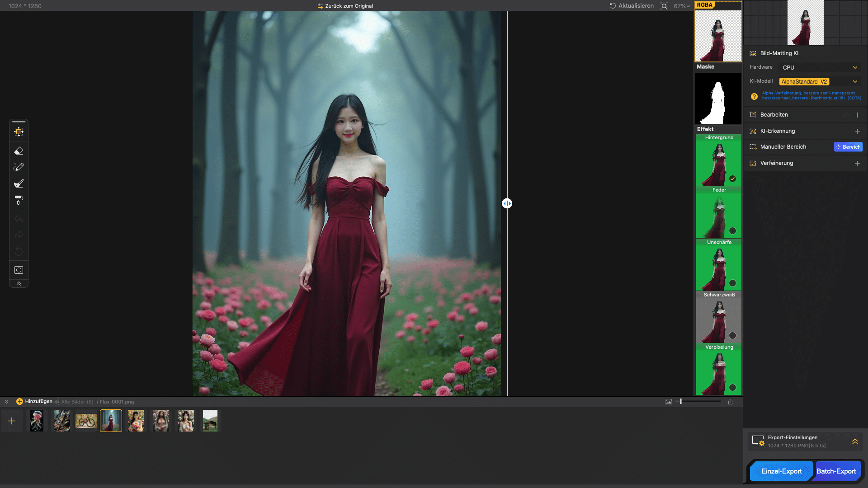Click the dashed square selection tool
Screen dimensions: 868x488
pos(19,270)
